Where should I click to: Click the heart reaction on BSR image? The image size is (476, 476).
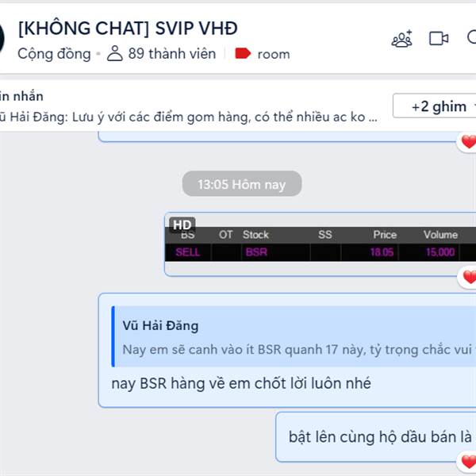point(469,277)
